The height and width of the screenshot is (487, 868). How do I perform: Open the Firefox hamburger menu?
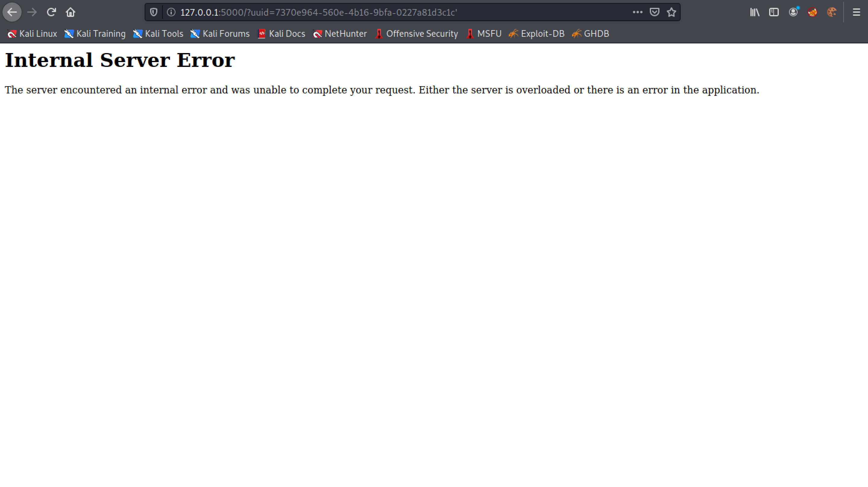[856, 12]
